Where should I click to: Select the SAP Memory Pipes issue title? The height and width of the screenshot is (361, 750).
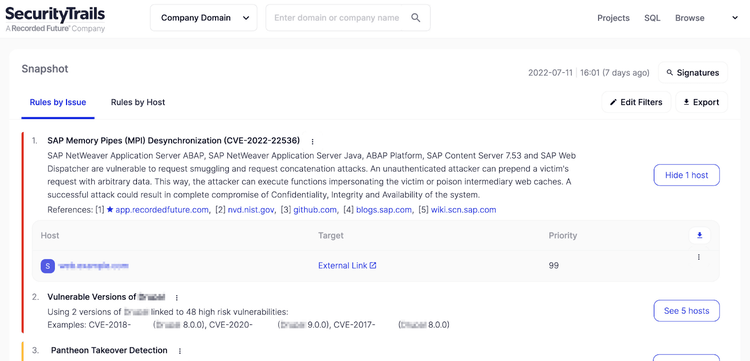click(174, 141)
